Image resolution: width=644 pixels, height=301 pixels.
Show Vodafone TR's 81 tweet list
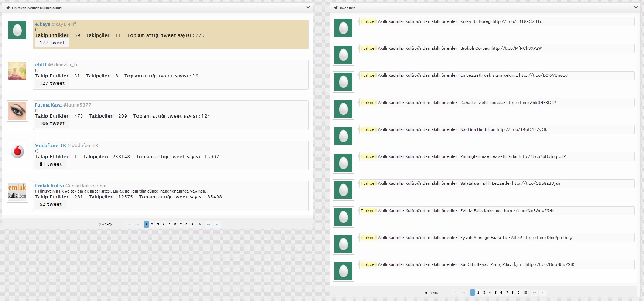(51, 164)
